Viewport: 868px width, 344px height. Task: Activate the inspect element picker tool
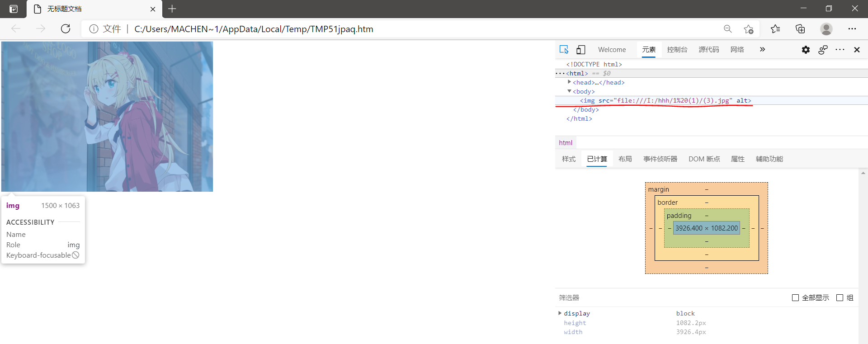coord(564,50)
